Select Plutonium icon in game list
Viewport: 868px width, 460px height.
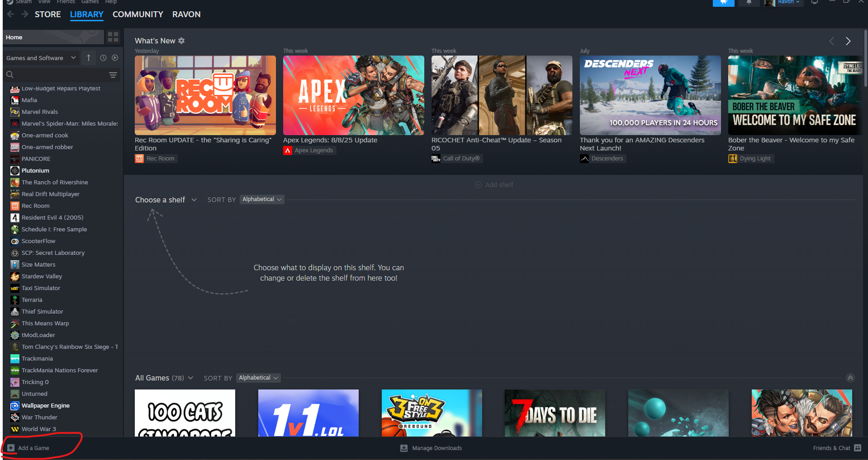pyautogui.click(x=15, y=171)
